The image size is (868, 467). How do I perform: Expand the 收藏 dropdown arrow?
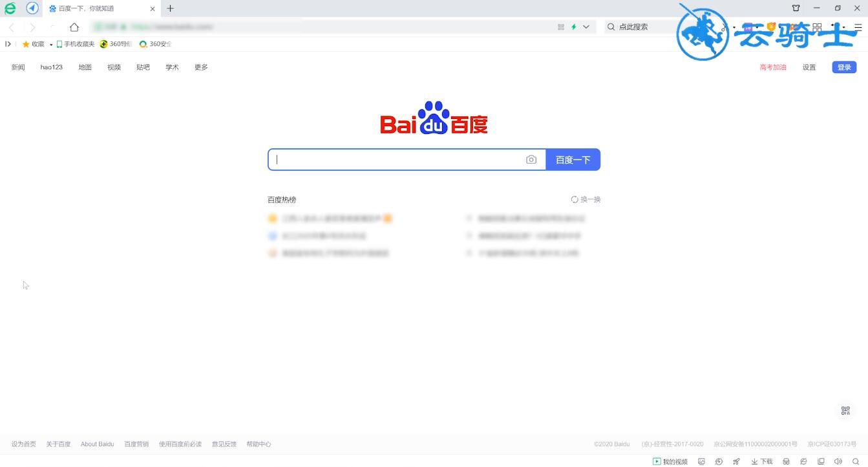pos(50,45)
